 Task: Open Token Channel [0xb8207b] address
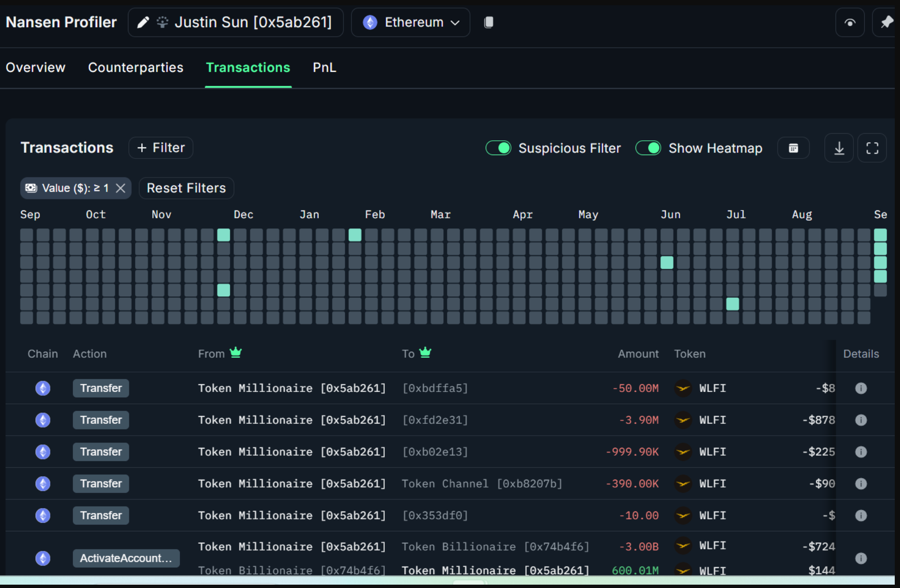482,484
